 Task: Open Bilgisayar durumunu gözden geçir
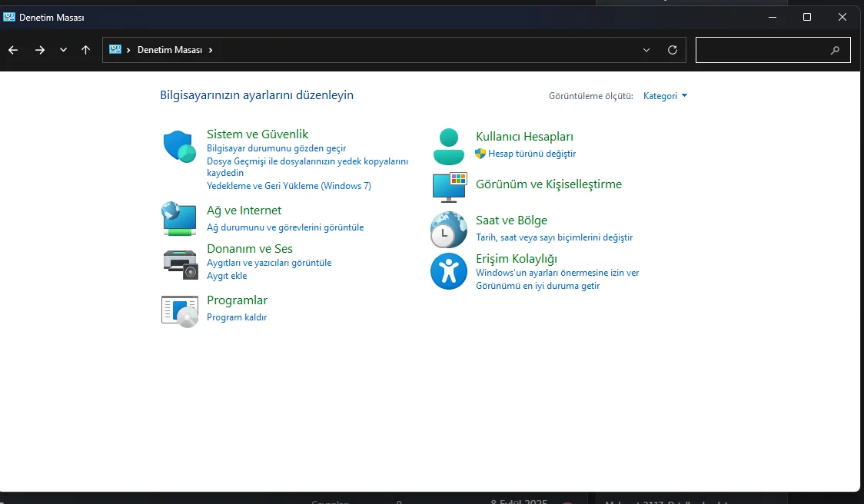(276, 148)
